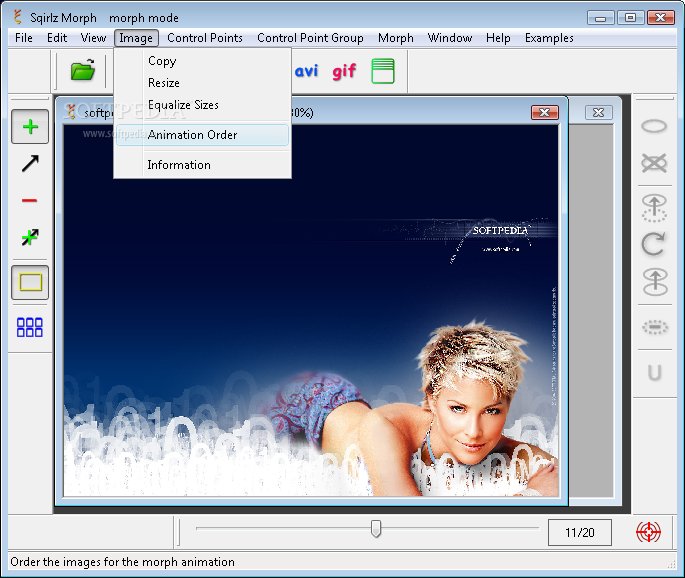Screen dimensions: 685x578
Task: Click the grey ellipse icon in right toolbar
Action: point(654,126)
